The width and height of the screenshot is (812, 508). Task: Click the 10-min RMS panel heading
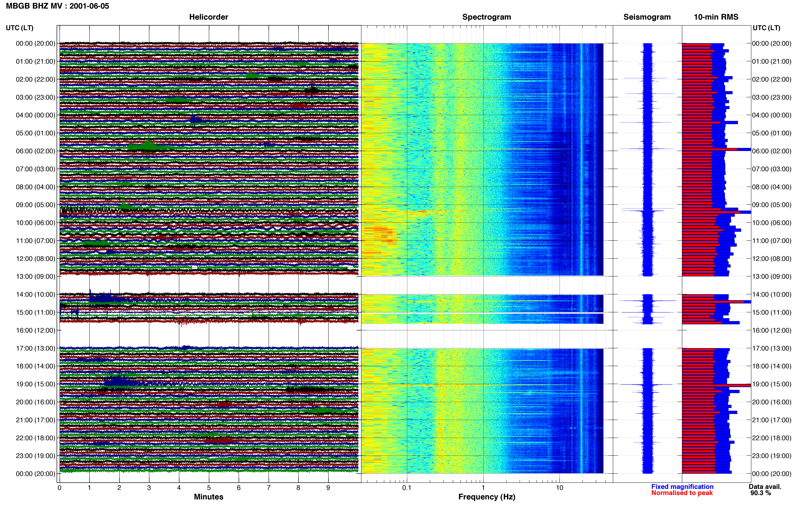[x=716, y=17]
